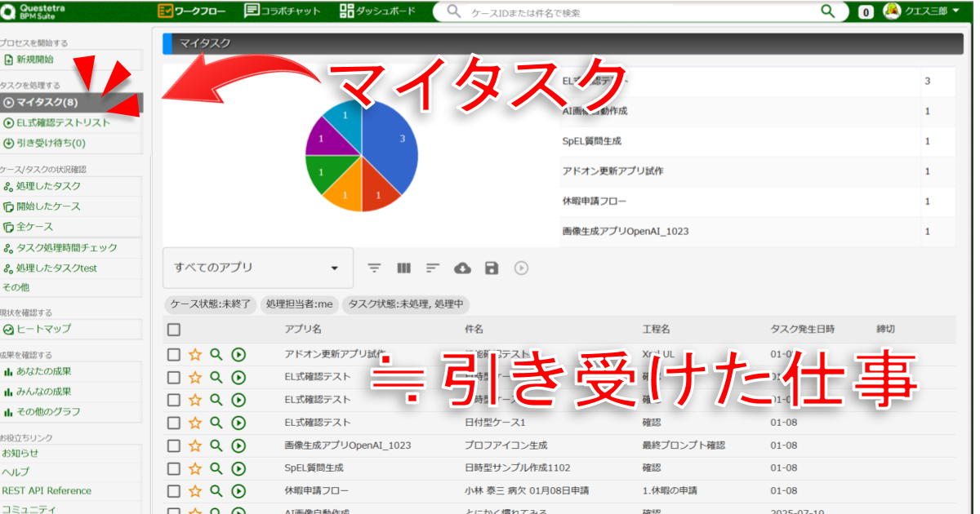Open the すべてのアプリ dropdown
980x514 pixels.
(258, 268)
